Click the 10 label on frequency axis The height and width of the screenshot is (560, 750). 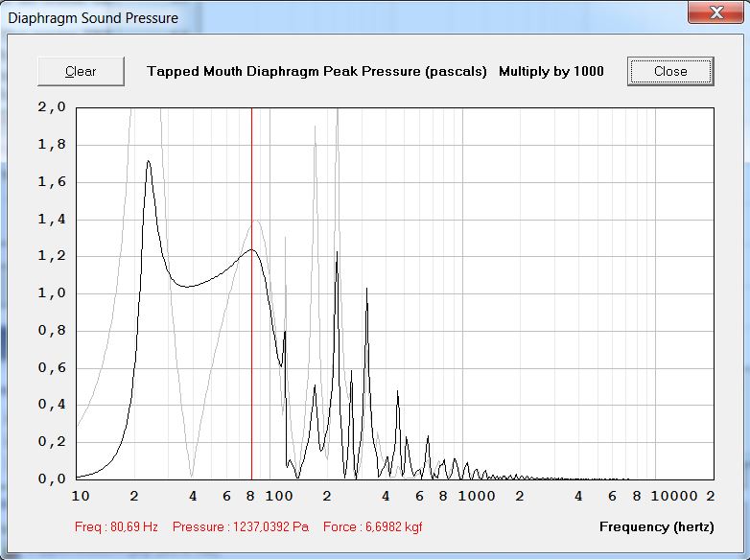(x=81, y=496)
